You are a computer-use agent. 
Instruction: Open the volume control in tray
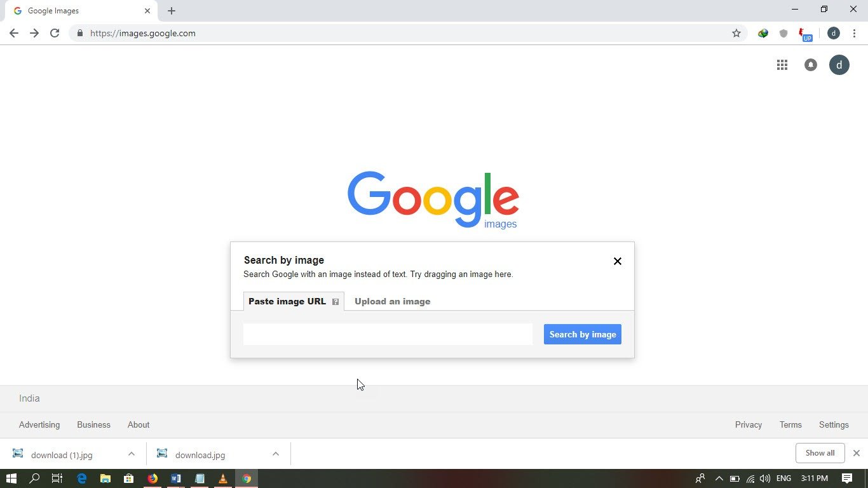click(x=765, y=478)
